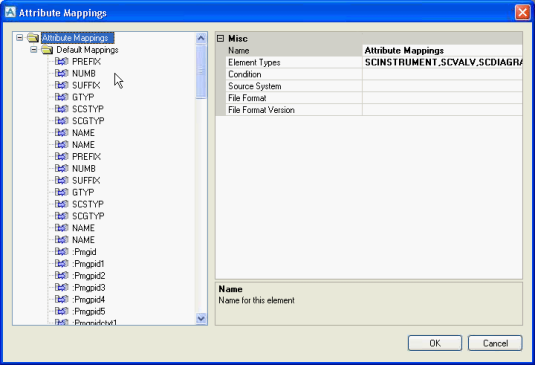This screenshot has height=365, width=535.
Task: Click the tree scrollbar thumb
Action: 201,72
